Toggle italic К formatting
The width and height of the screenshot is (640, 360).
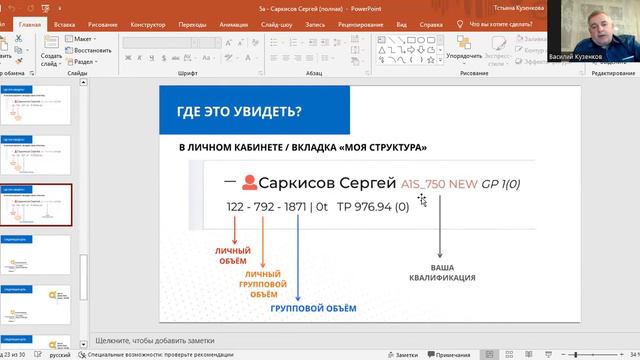(140, 58)
